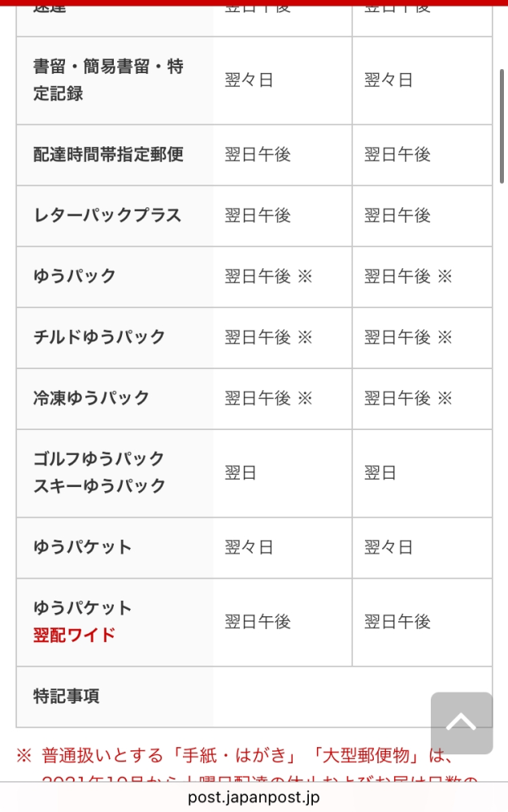Image resolution: width=508 pixels, height=812 pixels.
Task: Click the ※ mark in 冷凍ゆうパック's first column
Action: pyautogui.click(x=305, y=398)
